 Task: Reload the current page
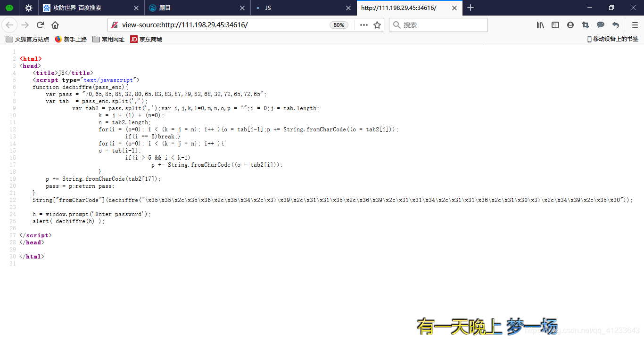(x=41, y=25)
